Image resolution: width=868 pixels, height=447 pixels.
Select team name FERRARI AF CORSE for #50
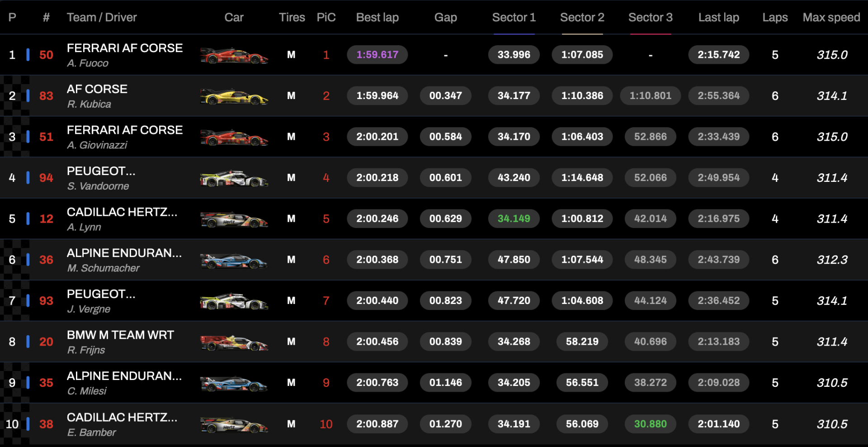(x=125, y=48)
